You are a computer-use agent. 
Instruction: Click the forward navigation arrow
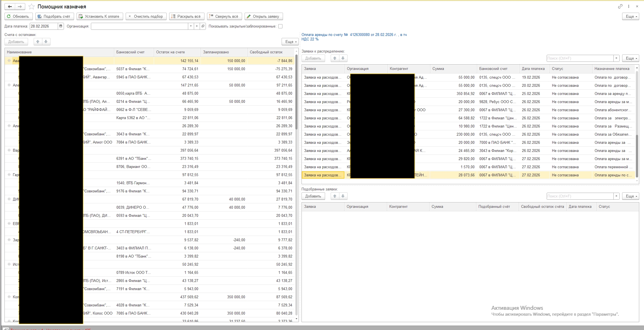click(20, 6)
